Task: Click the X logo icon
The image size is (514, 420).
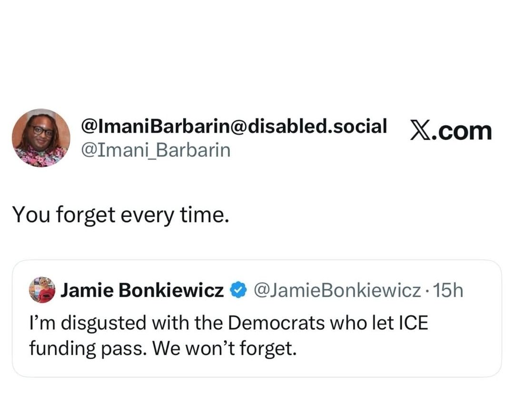Action: pyautogui.click(x=420, y=130)
